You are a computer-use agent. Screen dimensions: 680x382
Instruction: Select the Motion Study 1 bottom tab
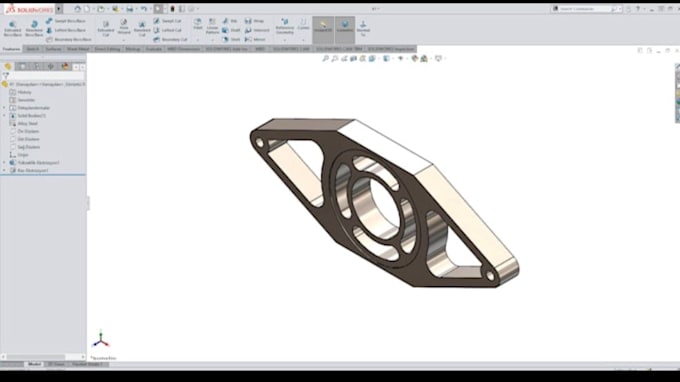[87, 364]
